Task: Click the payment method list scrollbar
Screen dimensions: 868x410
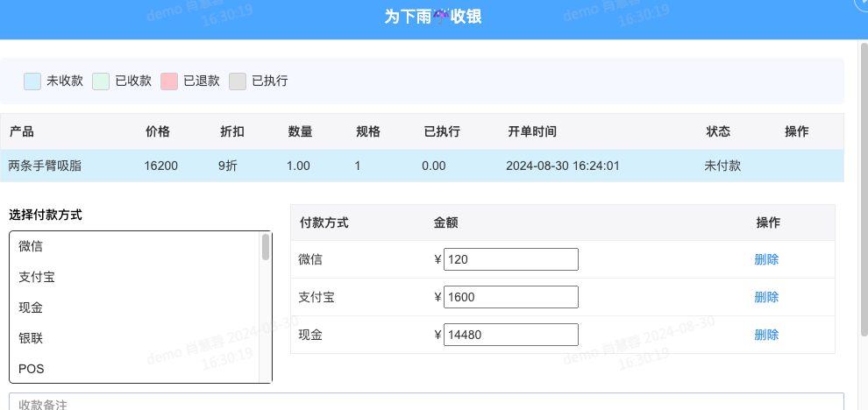Action: pyautogui.click(x=266, y=248)
